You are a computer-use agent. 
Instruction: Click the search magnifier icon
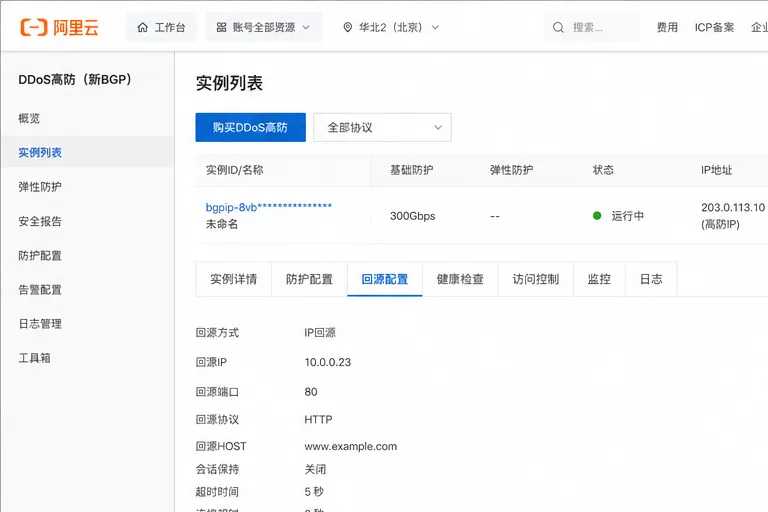[x=558, y=27]
